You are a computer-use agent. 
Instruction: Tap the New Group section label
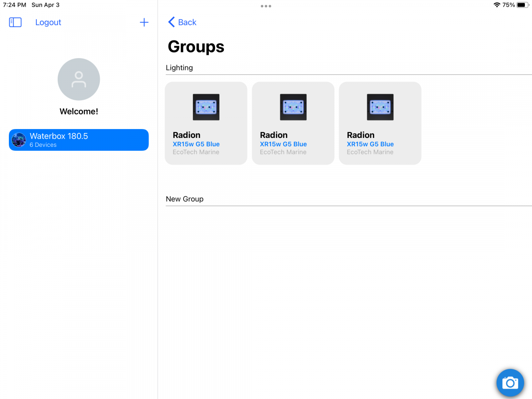tap(184, 199)
